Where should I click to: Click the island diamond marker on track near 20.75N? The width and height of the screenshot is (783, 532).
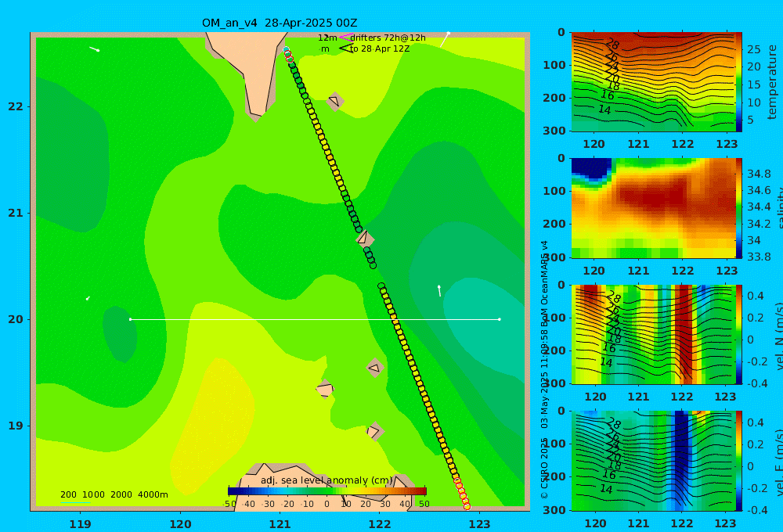pos(365,238)
